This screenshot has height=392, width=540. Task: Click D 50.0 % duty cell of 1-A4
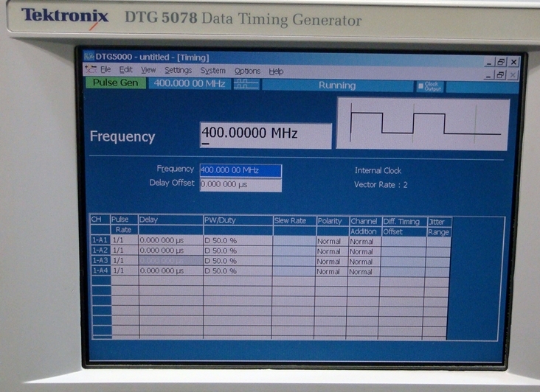tap(238, 270)
